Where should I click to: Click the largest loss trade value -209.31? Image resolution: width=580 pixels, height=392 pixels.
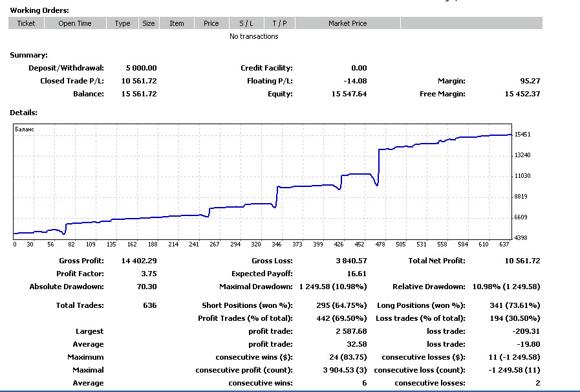point(526,332)
